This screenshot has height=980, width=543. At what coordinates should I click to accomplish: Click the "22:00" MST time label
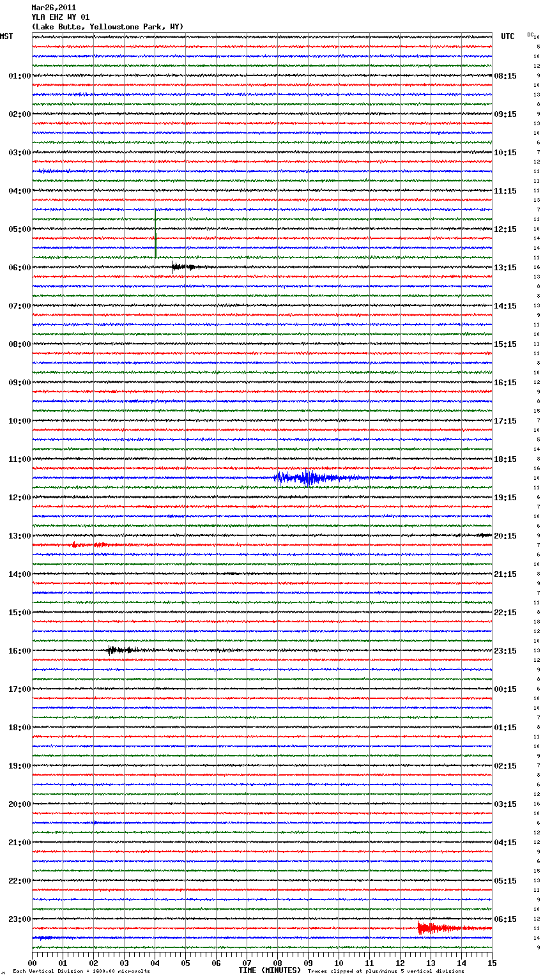tap(20, 881)
